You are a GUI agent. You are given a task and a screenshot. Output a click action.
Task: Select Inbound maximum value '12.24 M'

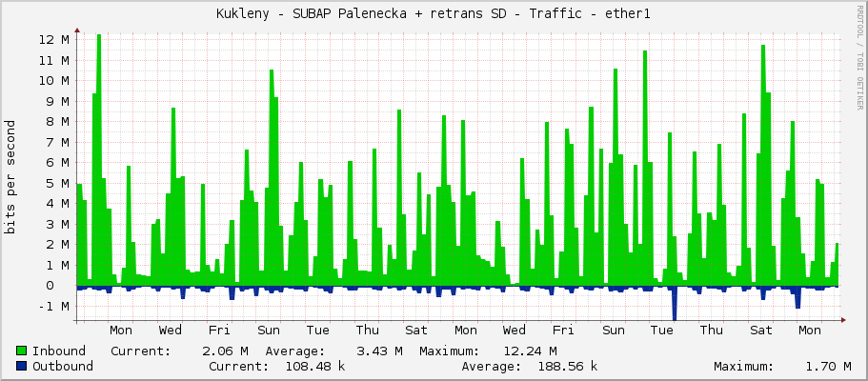coord(530,351)
